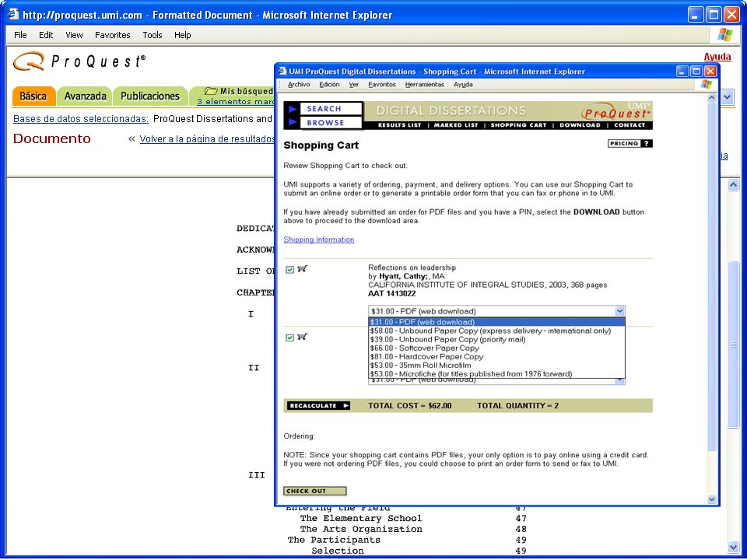The image size is (747, 560).
Task: Open the Favorites menu in the Formatted Document window
Action: pos(112,35)
